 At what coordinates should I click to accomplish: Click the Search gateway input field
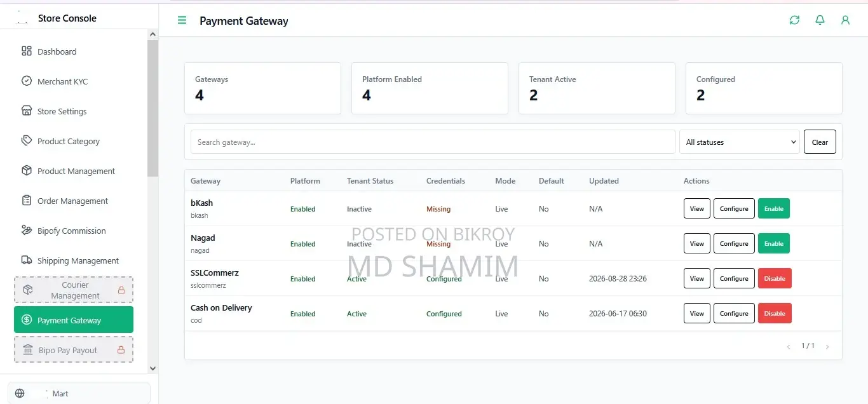pyautogui.click(x=433, y=142)
